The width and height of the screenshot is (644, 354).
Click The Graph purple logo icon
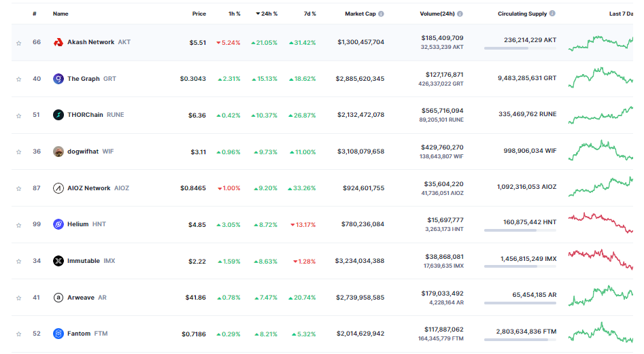click(58, 78)
